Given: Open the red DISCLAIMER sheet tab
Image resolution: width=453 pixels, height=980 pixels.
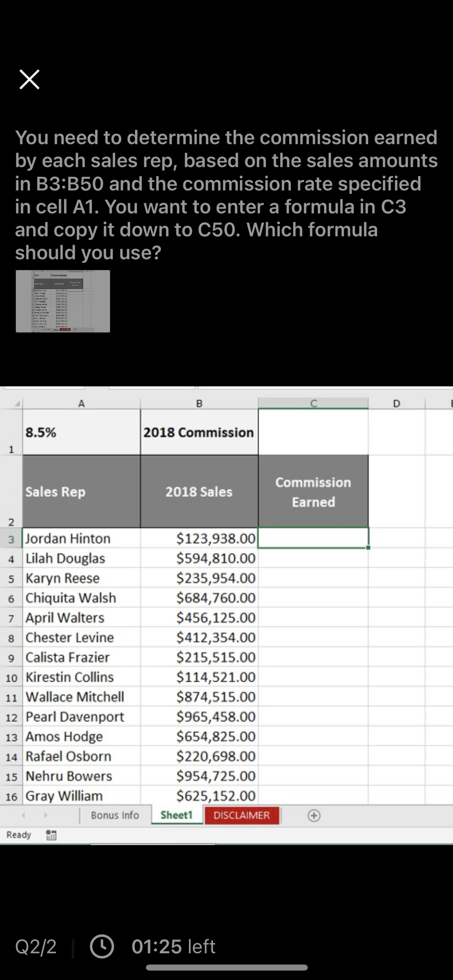Looking at the screenshot, I should [x=242, y=815].
